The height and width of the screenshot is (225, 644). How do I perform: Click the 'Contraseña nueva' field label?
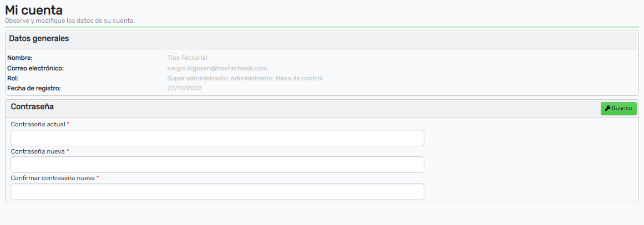coord(38,151)
